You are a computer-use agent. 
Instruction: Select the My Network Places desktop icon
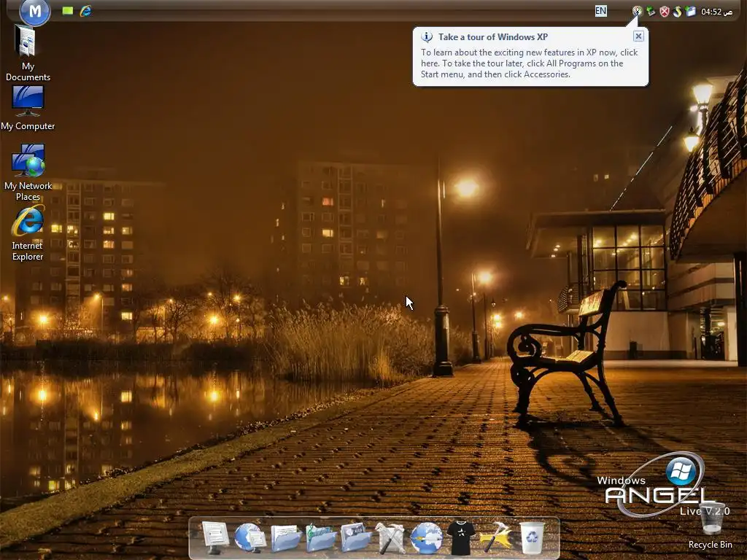[x=28, y=172]
